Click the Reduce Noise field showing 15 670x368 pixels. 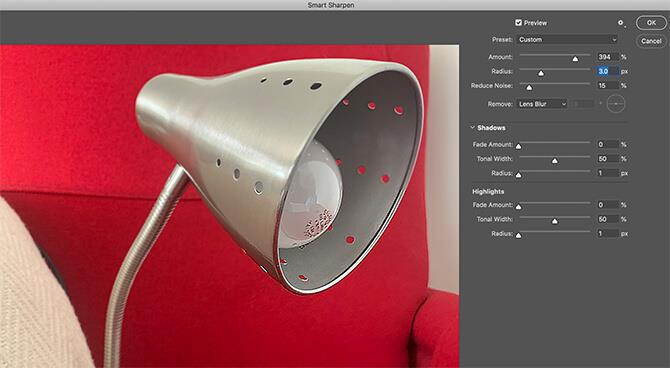[x=608, y=85]
